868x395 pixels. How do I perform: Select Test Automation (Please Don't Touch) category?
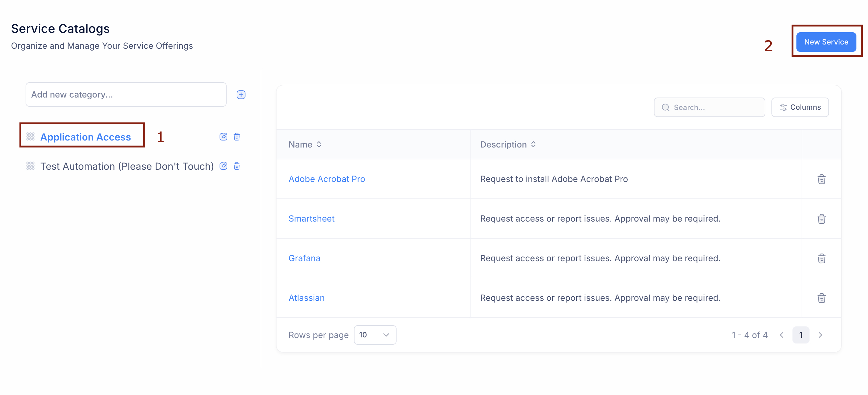(127, 166)
